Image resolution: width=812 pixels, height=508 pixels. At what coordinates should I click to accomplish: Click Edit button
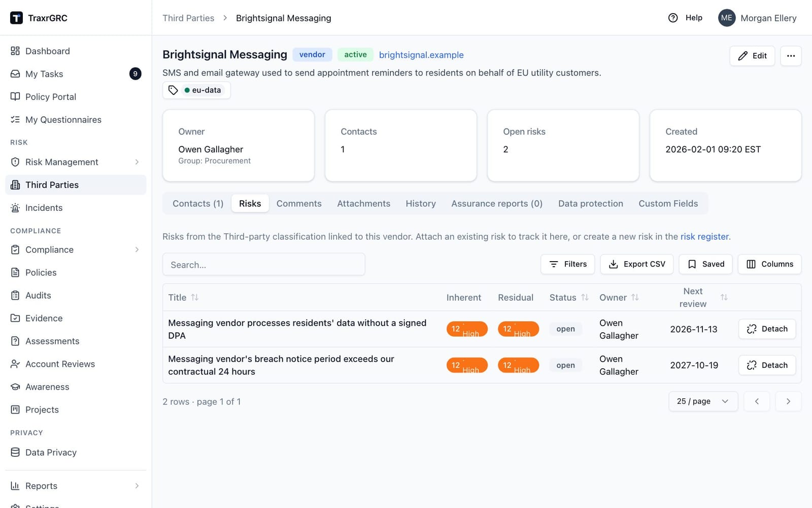point(752,56)
